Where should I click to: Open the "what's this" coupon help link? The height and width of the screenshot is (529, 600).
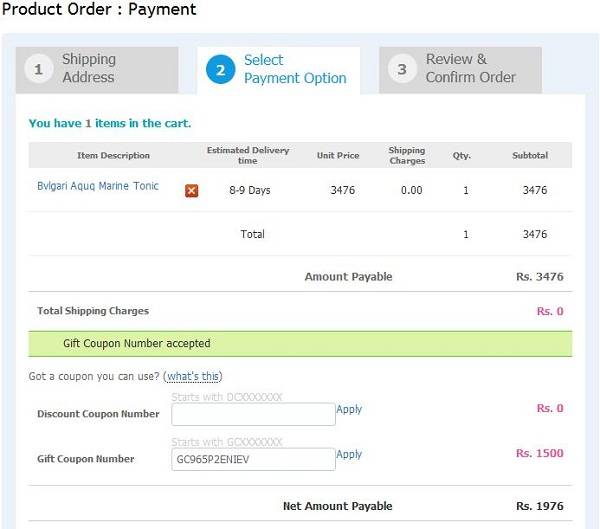tap(193, 376)
